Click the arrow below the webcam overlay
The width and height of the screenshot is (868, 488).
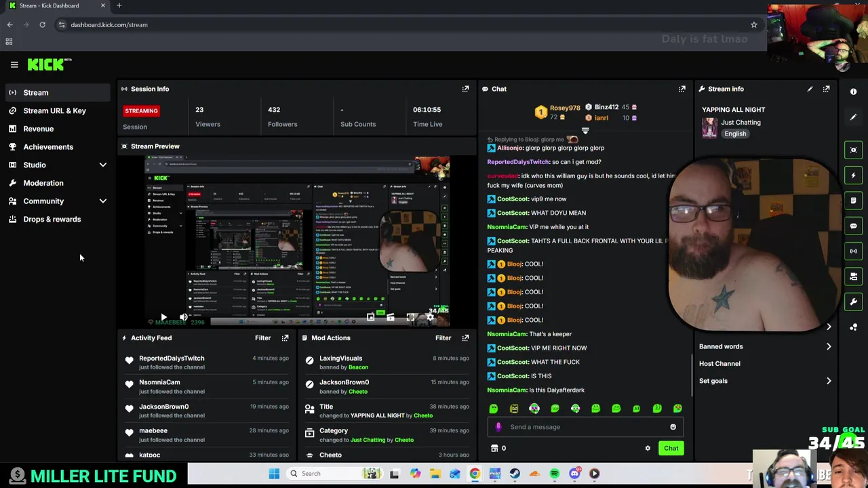828,327
